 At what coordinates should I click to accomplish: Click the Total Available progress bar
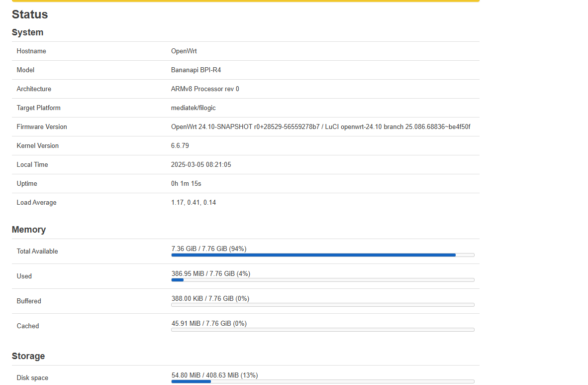click(x=323, y=255)
